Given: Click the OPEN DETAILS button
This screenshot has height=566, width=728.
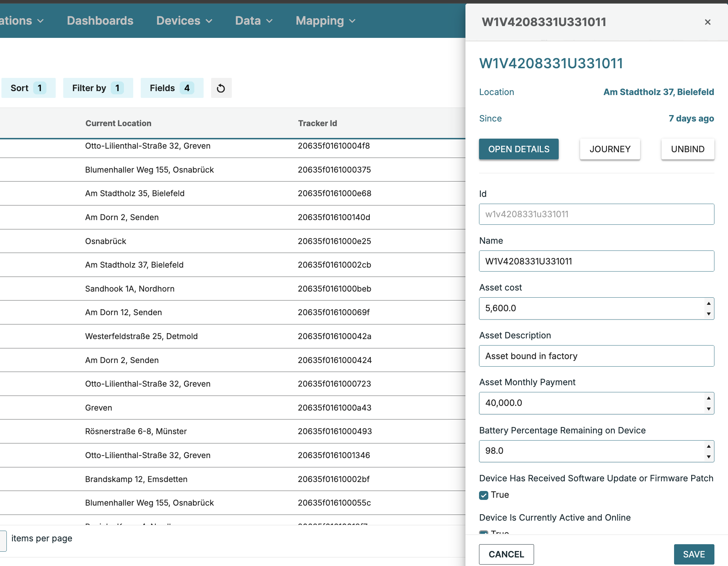Looking at the screenshot, I should 518,149.
